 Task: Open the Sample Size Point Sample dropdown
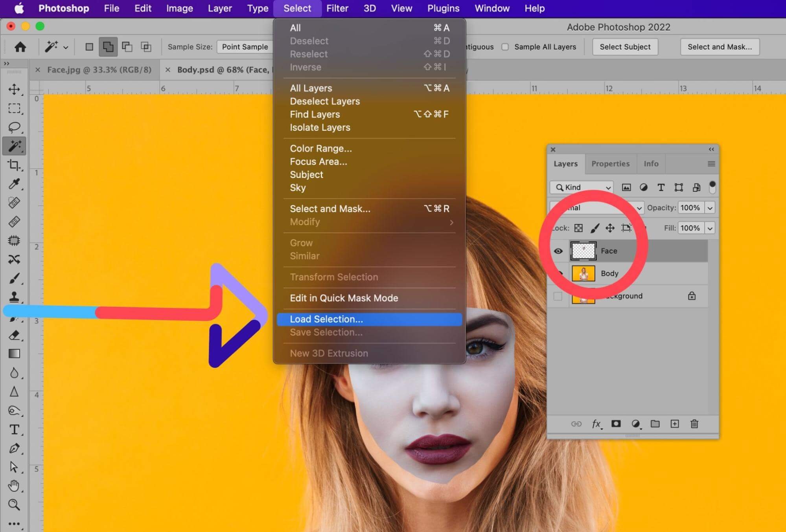(245, 47)
